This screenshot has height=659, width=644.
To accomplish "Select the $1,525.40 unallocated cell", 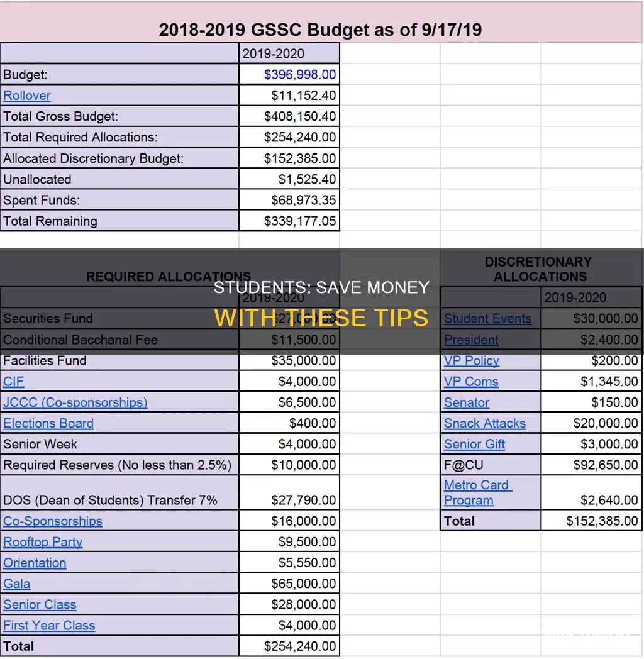I will click(289, 179).
